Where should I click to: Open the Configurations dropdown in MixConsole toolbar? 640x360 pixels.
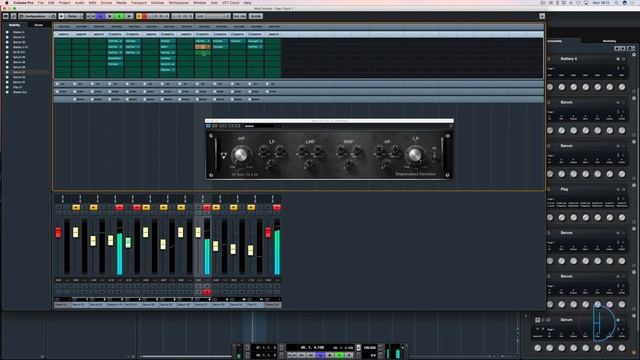click(x=37, y=16)
